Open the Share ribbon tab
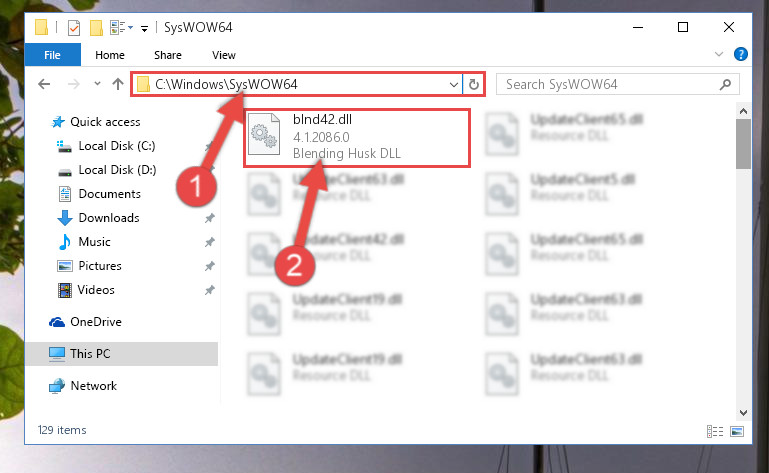The image size is (769, 473). pos(168,55)
